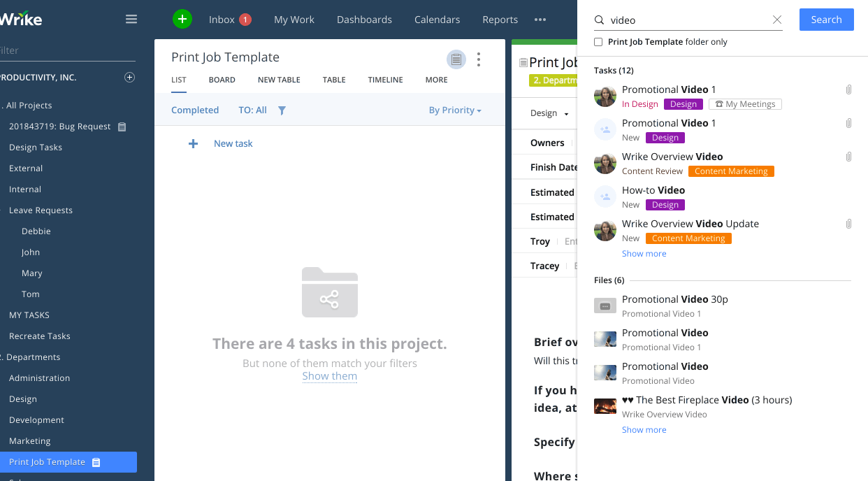The width and height of the screenshot is (868, 481).
Task: Open the By Priority sort dropdown
Action: [x=455, y=110]
